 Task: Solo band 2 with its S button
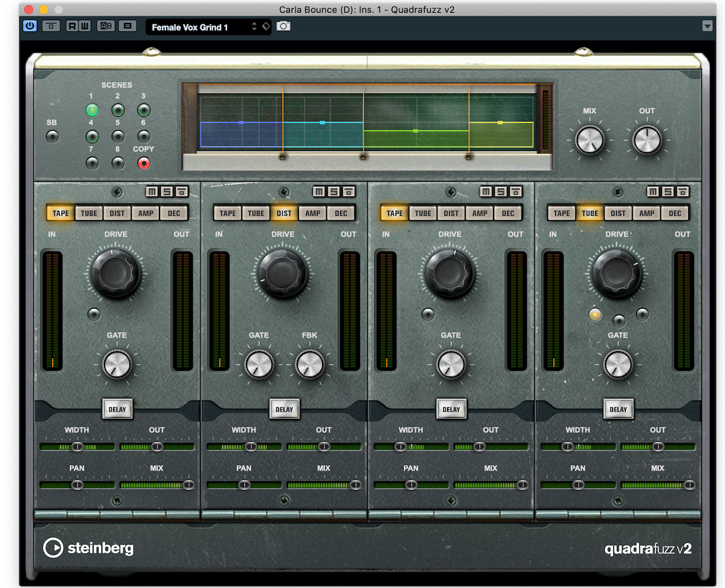[x=334, y=192]
